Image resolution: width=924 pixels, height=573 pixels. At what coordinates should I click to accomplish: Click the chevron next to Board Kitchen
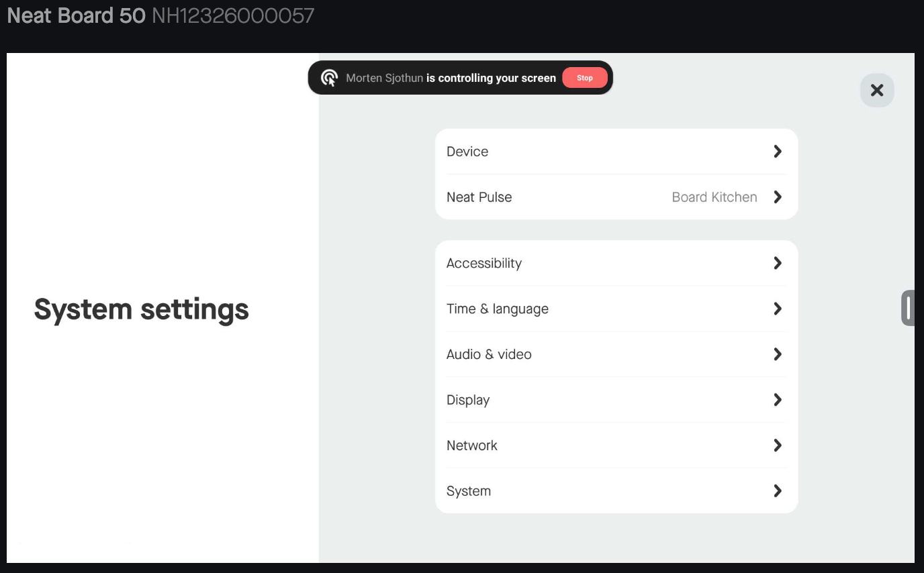778,197
